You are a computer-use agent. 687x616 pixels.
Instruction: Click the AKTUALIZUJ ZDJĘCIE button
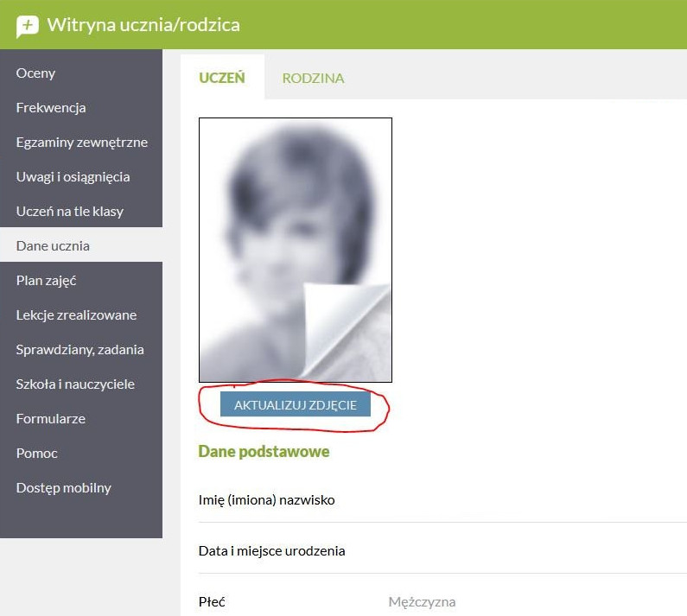296,404
